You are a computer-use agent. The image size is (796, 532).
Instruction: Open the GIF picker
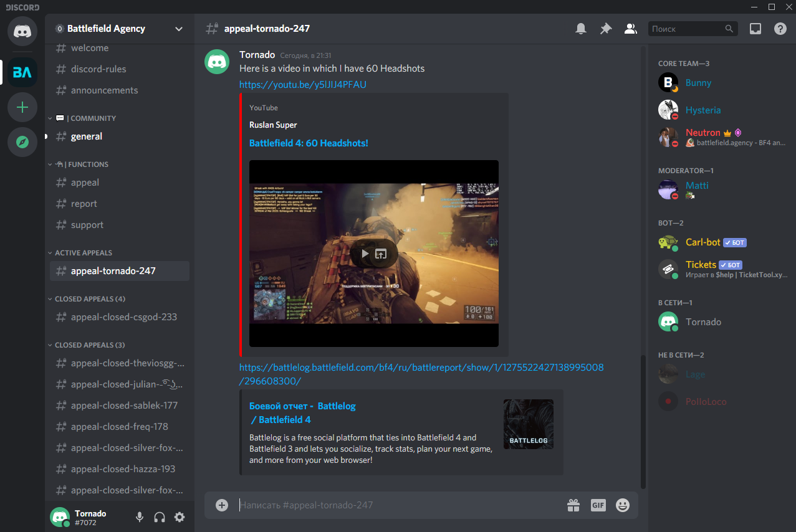pyautogui.click(x=598, y=505)
